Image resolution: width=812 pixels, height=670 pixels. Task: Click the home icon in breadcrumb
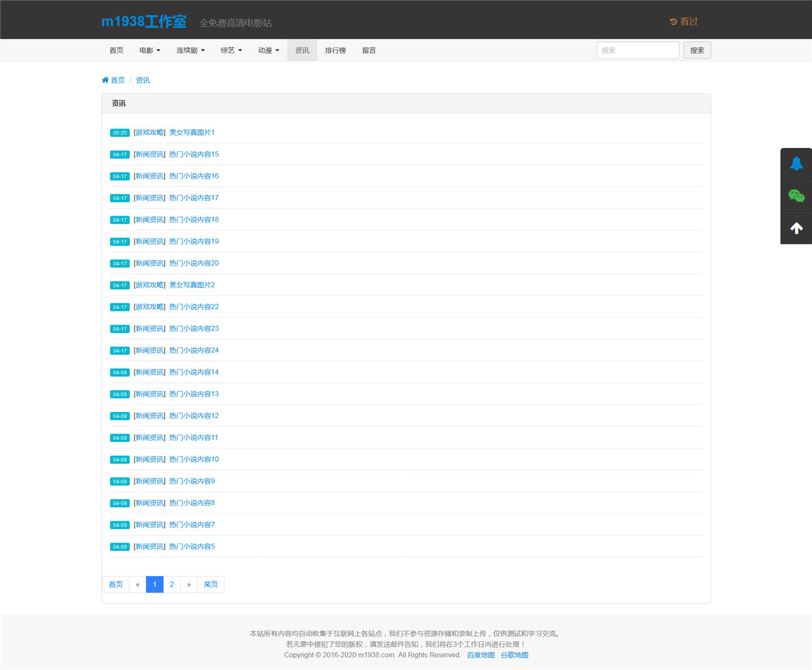pos(105,80)
